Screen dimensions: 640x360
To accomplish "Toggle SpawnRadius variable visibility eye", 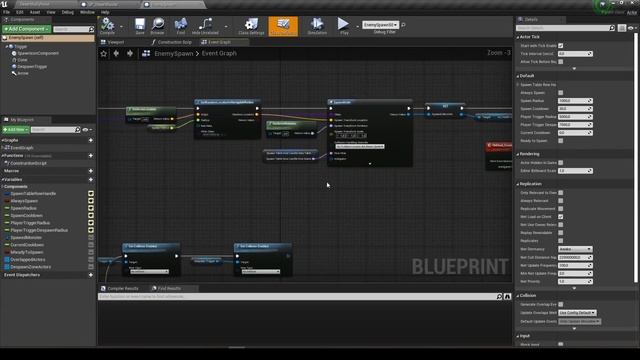I will [x=91, y=208].
